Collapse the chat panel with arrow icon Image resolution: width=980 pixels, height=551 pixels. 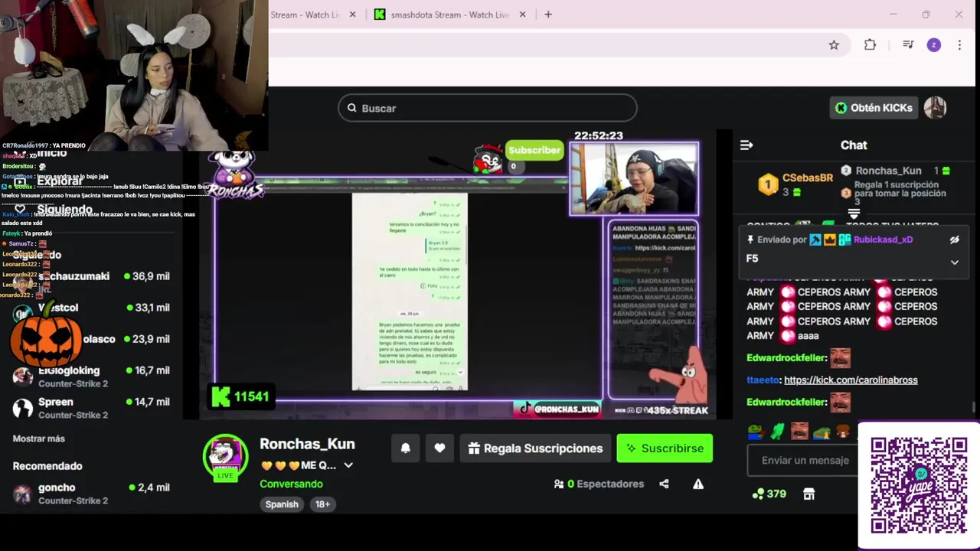click(746, 145)
